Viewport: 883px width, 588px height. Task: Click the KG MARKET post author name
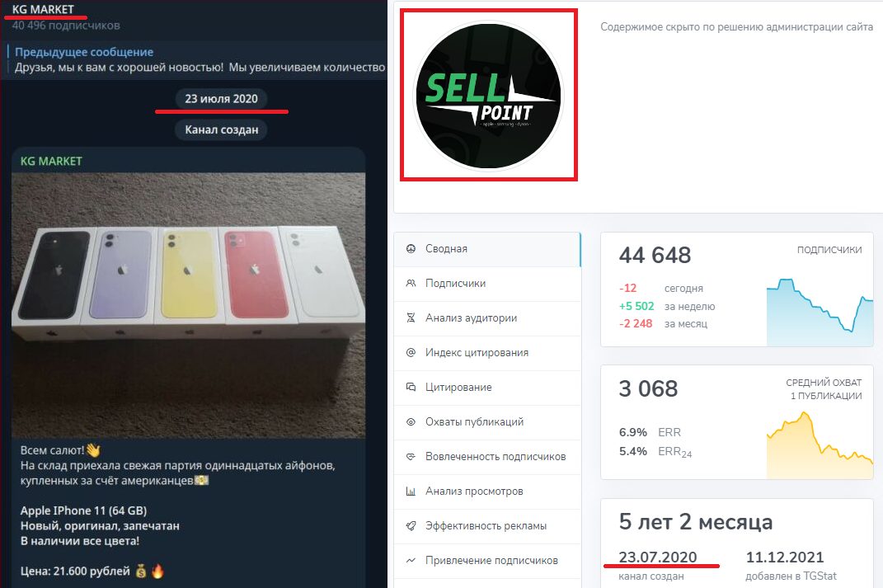(x=51, y=161)
